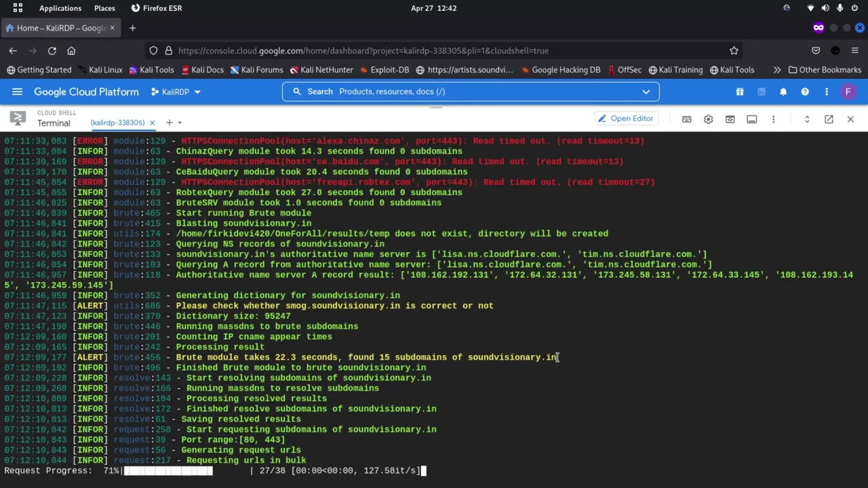The image size is (868, 488).
Task: Focus the Search products, resources, docs field
Action: point(471,91)
